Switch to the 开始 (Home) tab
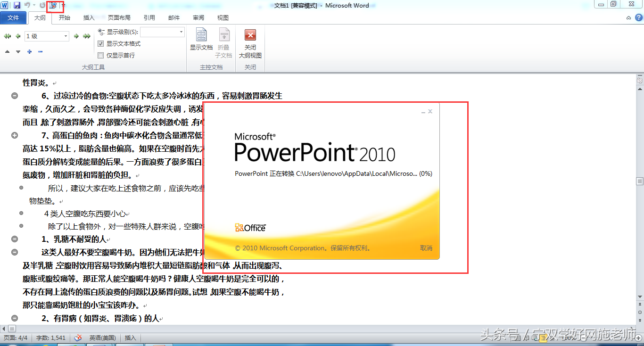Viewport: 644px width, 346px height. [65, 18]
